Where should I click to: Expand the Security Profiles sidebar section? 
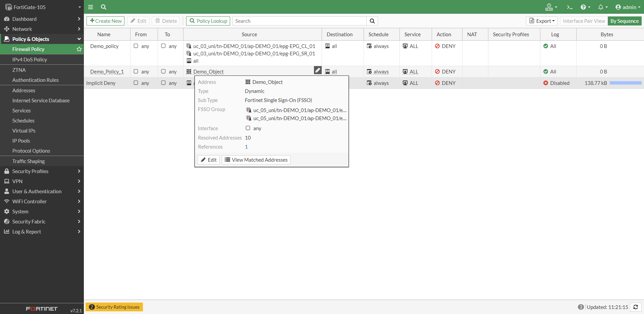42,171
